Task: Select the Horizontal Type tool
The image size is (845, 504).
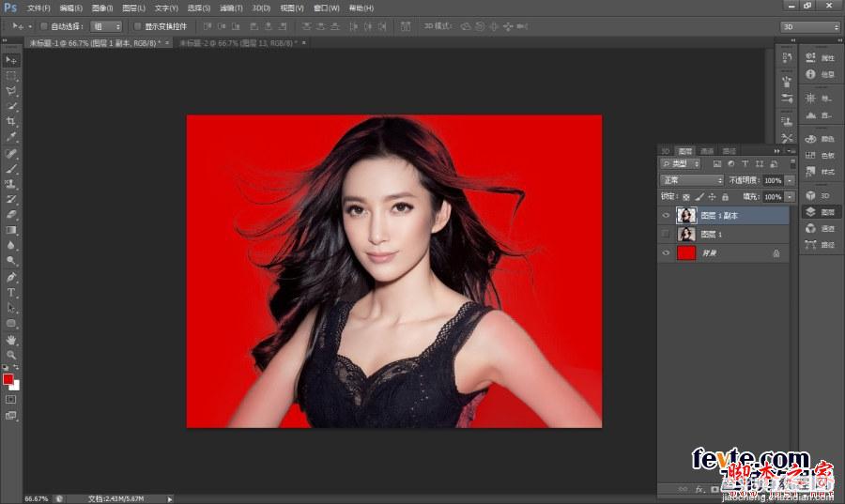Action: point(10,293)
